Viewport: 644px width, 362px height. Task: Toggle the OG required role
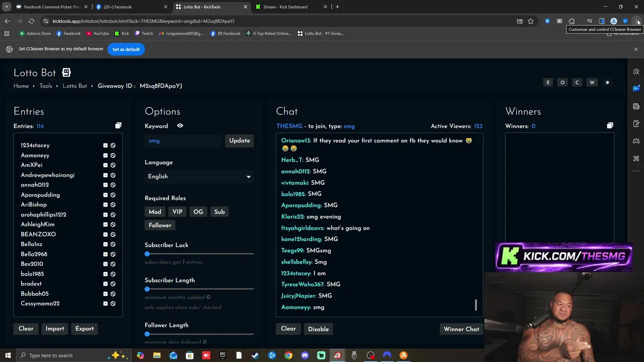(x=198, y=212)
